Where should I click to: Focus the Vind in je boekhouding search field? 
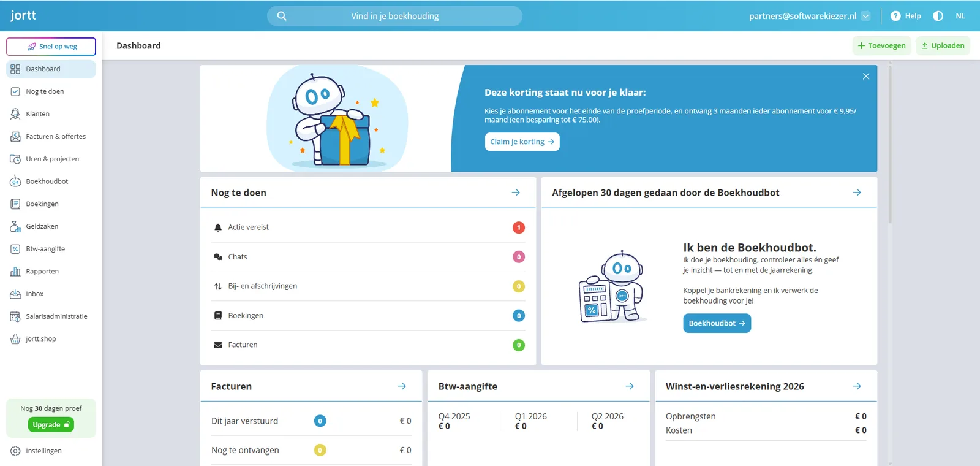click(394, 16)
